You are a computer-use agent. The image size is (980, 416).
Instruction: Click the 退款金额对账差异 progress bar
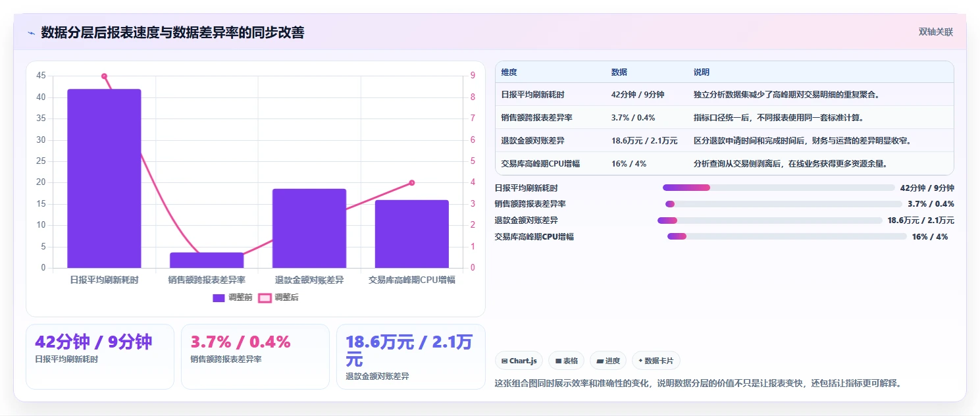(x=769, y=221)
